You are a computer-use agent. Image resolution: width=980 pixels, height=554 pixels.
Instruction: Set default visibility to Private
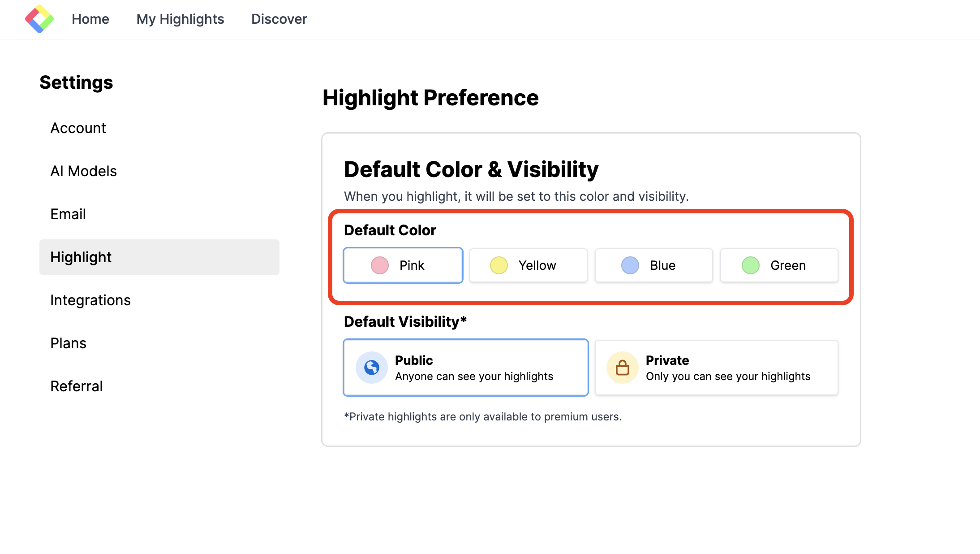[716, 368]
